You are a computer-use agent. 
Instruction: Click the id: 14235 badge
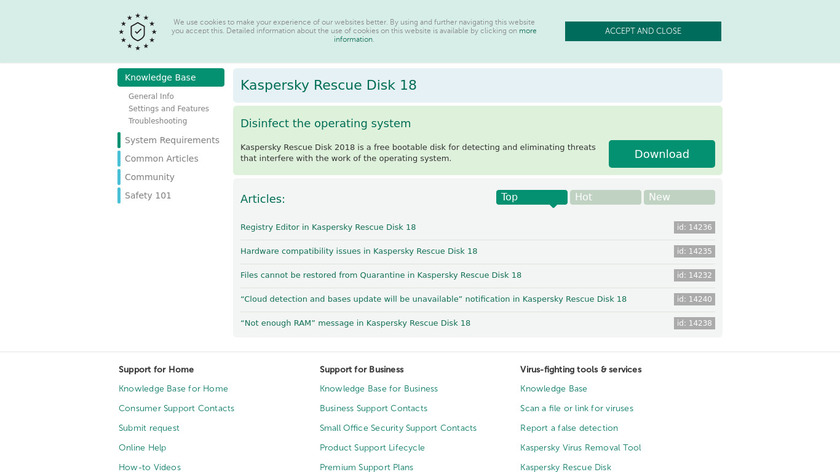(694, 251)
